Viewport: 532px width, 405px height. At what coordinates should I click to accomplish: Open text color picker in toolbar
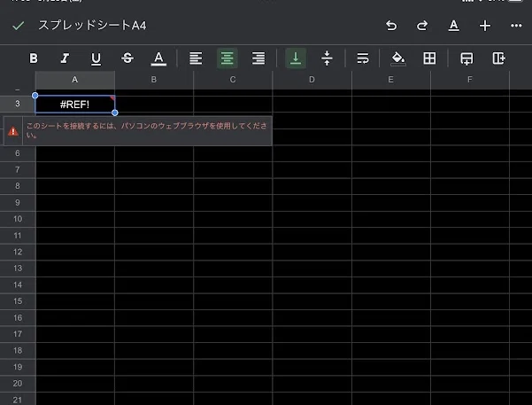tap(158, 58)
